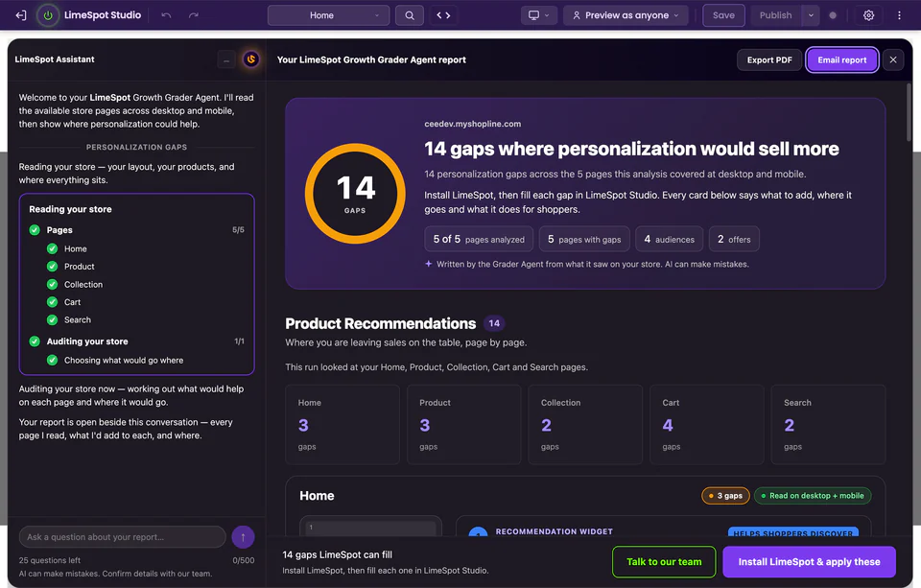
Task: Click the Recommendation Widget heading
Action: coord(554,531)
